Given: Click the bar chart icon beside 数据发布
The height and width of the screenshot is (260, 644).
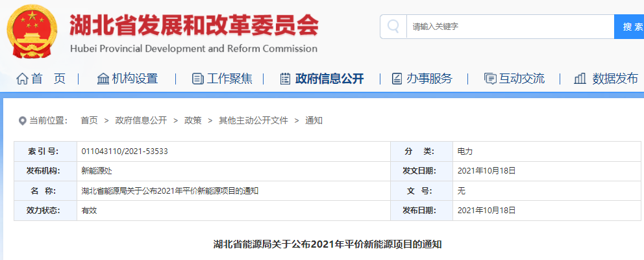Looking at the screenshot, I should point(580,79).
